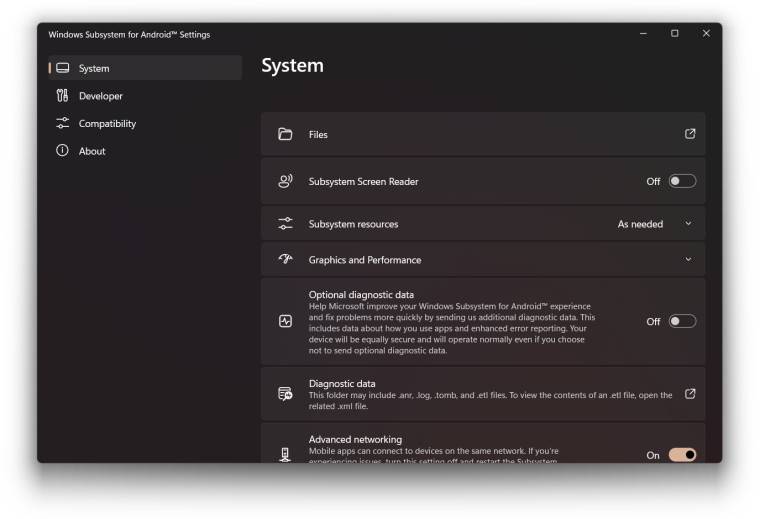Click the Compatibility sliders icon in sidebar
760x519 pixels.
pos(63,123)
